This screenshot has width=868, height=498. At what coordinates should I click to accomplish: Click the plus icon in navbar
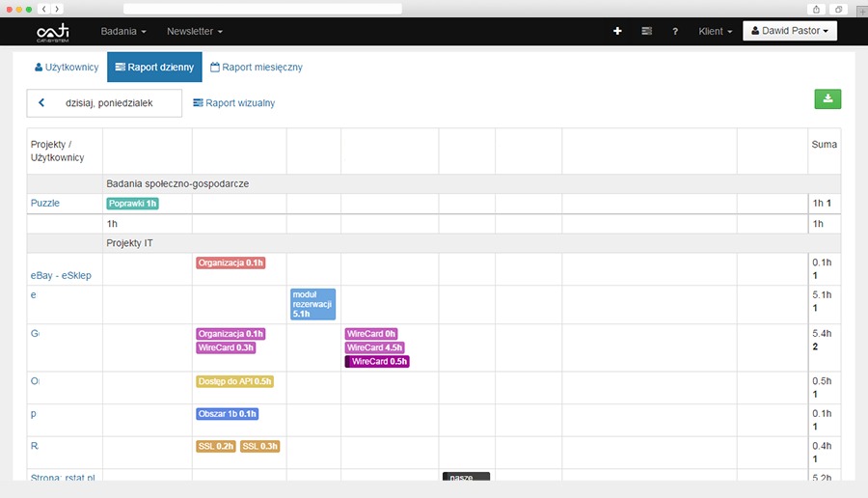pos(617,32)
